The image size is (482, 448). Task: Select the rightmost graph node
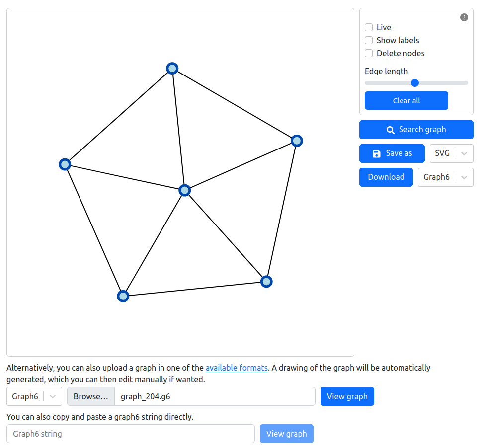(x=297, y=141)
